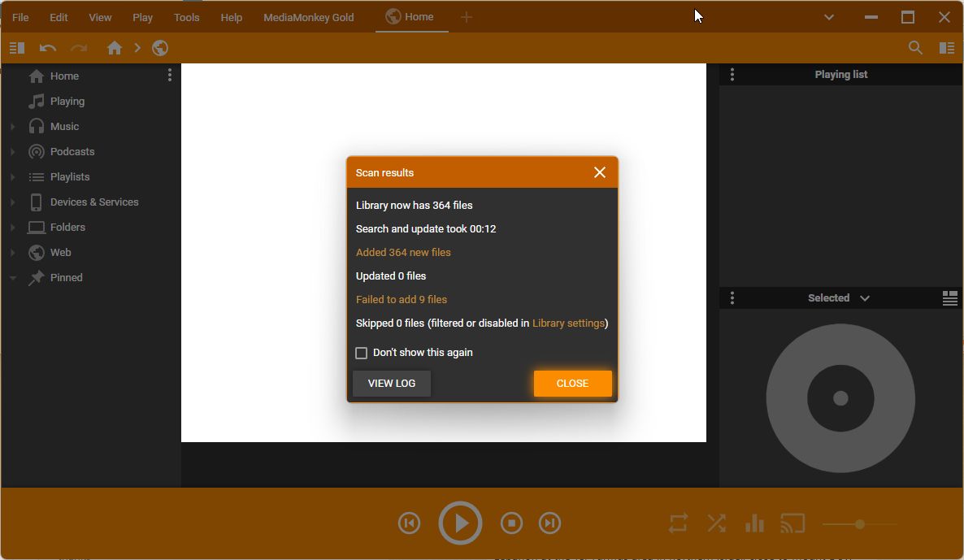Skip to the next track
The height and width of the screenshot is (560, 964).
[x=550, y=523]
